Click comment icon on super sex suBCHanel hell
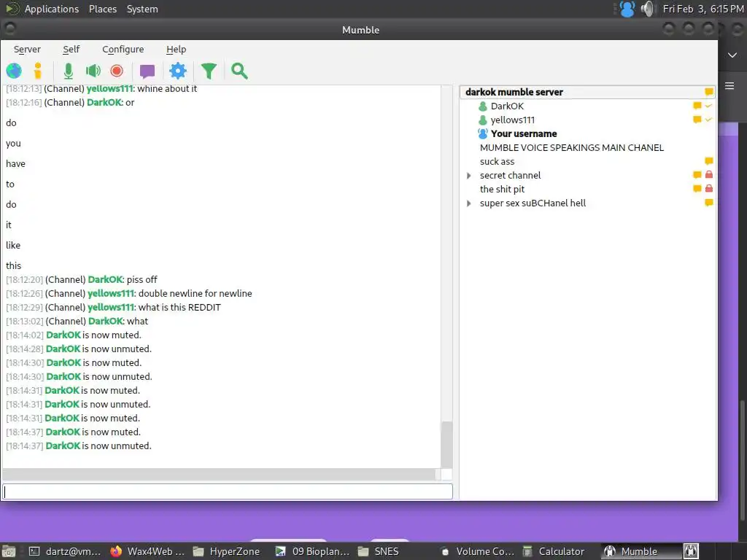Viewport: 747px width, 560px height. pyautogui.click(x=709, y=203)
